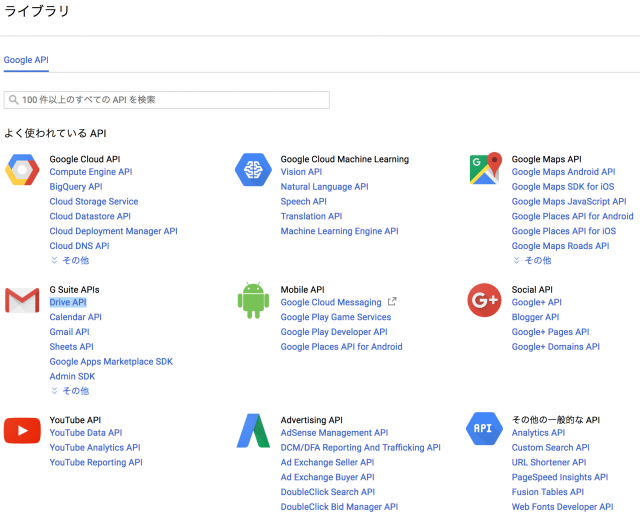Click the red Google+ icon

click(484, 300)
